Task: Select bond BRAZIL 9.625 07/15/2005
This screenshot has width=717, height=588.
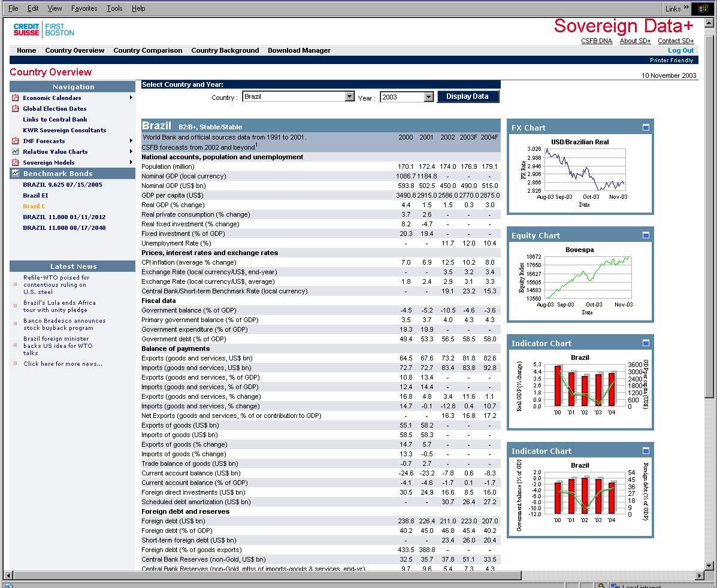Action: (63, 184)
